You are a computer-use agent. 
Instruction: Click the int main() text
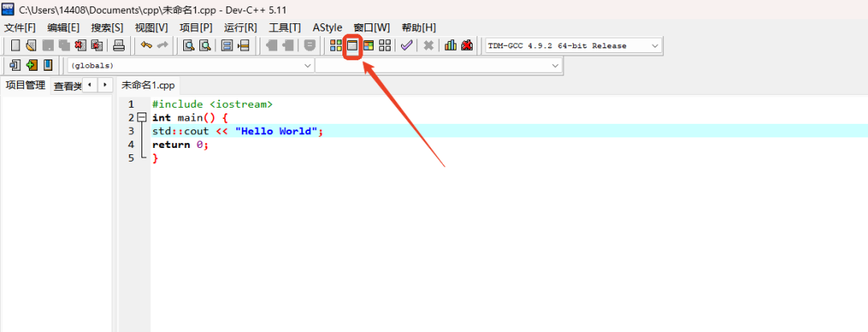pyautogui.click(x=184, y=118)
